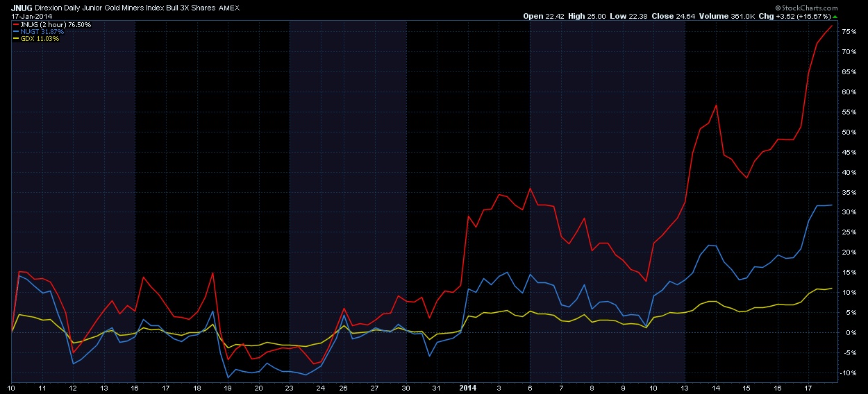Click the 70% y-axis label
Image resolution: width=868 pixels, height=394 pixels.
click(x=849, y=52)
